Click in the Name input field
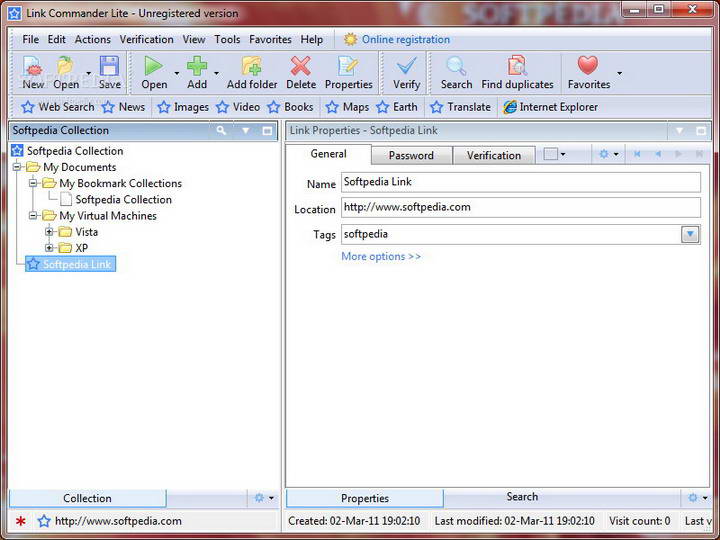Screen dimensions: 720x540 click(521, 182)
